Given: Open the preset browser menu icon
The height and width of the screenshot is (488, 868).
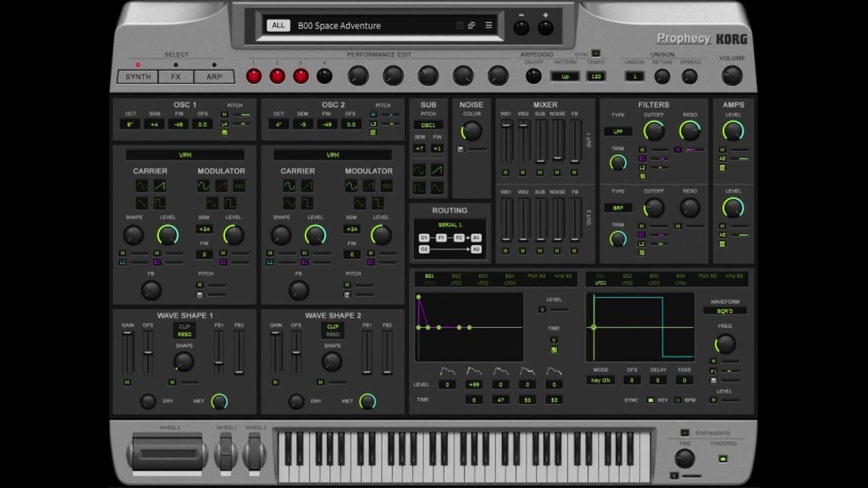Looking at the screenshot, I should pyautogui.click(x=488, y=26).
